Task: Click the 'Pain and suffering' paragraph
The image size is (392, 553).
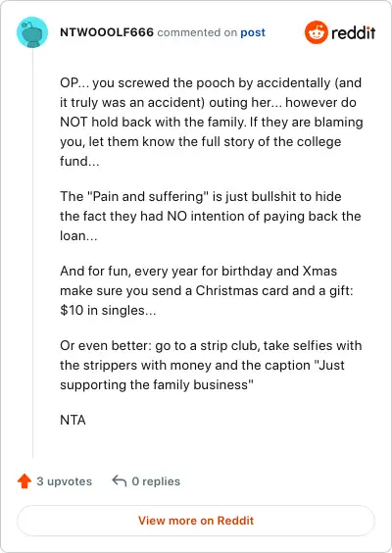Action: pyautogui.click(x=210, y=216)
